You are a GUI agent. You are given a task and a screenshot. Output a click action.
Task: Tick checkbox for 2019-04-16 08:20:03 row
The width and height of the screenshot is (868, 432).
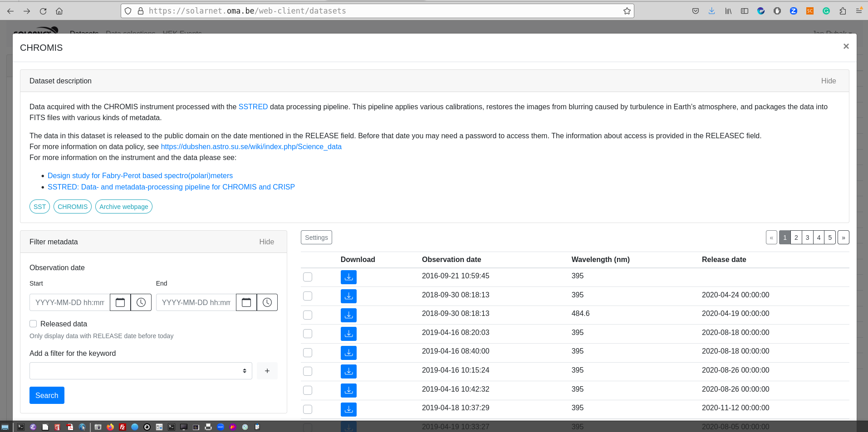[308, 334]
